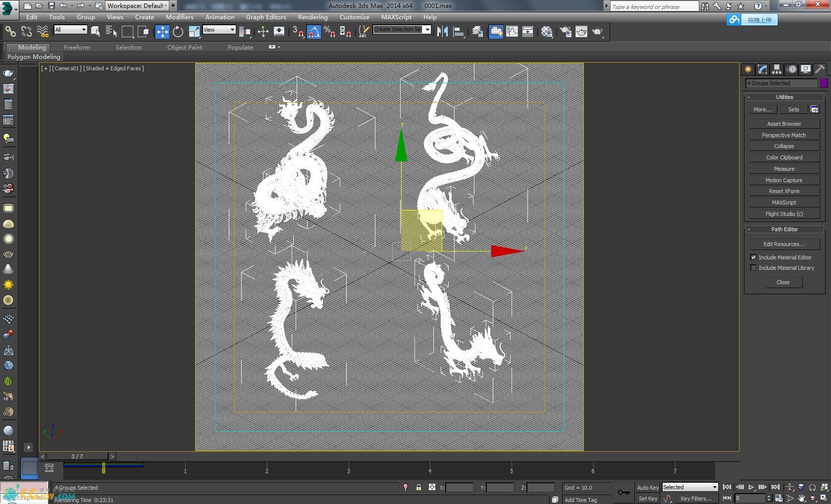Open the Graph Editors menu
831x504 pixels.
[266, 17]
